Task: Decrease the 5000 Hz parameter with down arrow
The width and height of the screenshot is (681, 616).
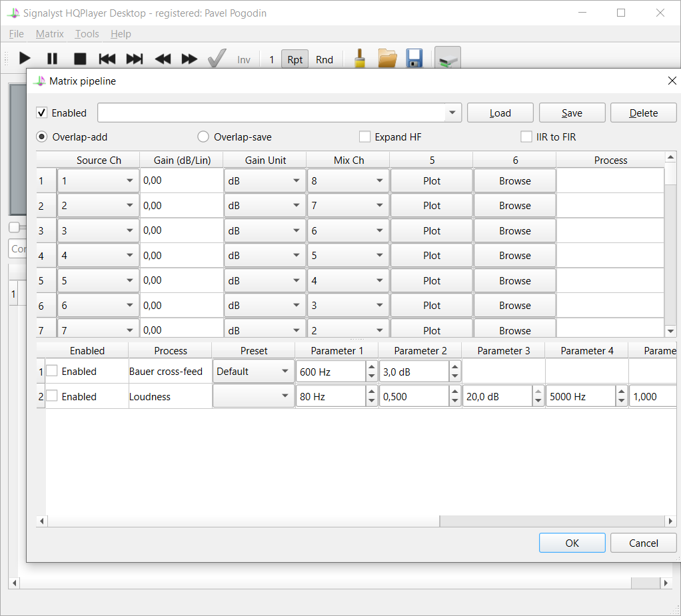Action: click(x=622, y=401)
